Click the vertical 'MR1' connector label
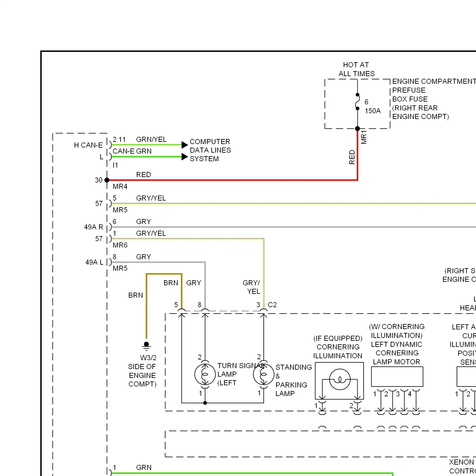The image size is (476, 476). coord(364,137)
